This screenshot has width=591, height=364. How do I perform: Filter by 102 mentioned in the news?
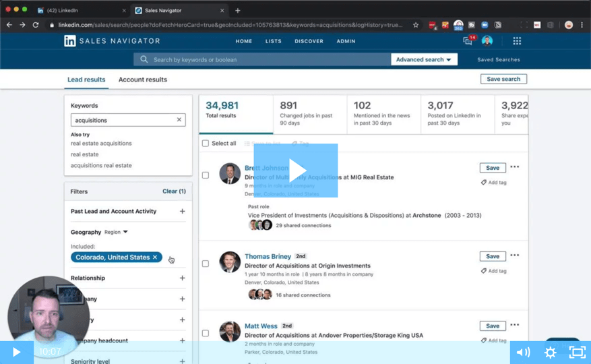point(383,114)
